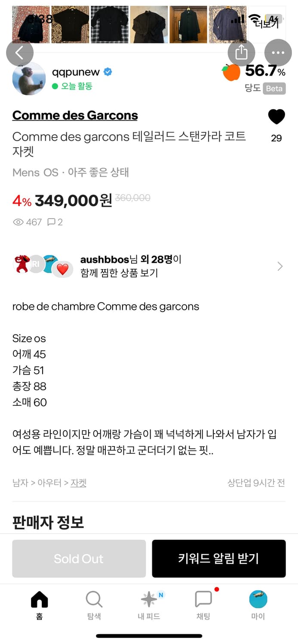Open the Search (탐색) tab

tap(94, 604)
